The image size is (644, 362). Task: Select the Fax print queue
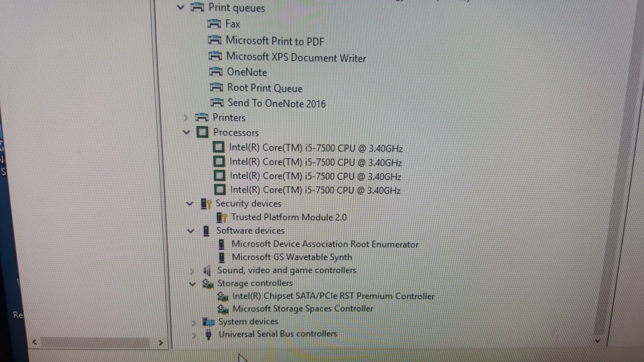click(x=233, y=24)
